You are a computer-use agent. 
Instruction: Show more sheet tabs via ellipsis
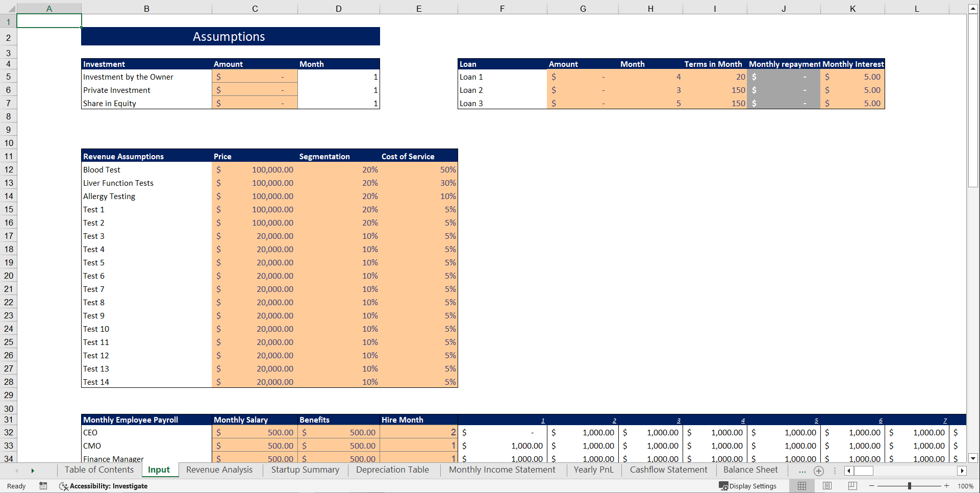pyautogui.click(x=802, y=471)
